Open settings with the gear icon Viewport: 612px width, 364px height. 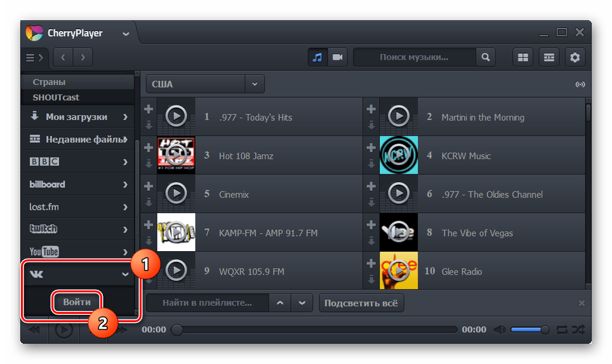coord(575,58)
